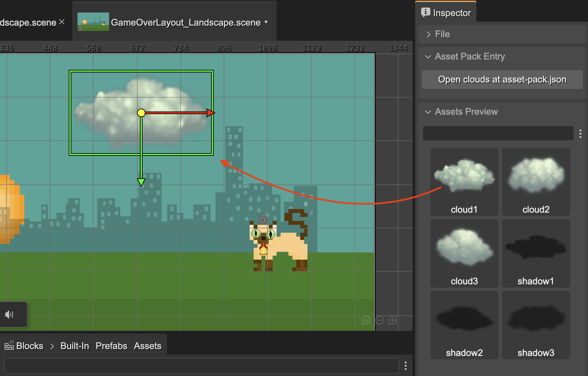
Task: Select the shadow1 asset thumbnail
Action: [x=536, y=253]
